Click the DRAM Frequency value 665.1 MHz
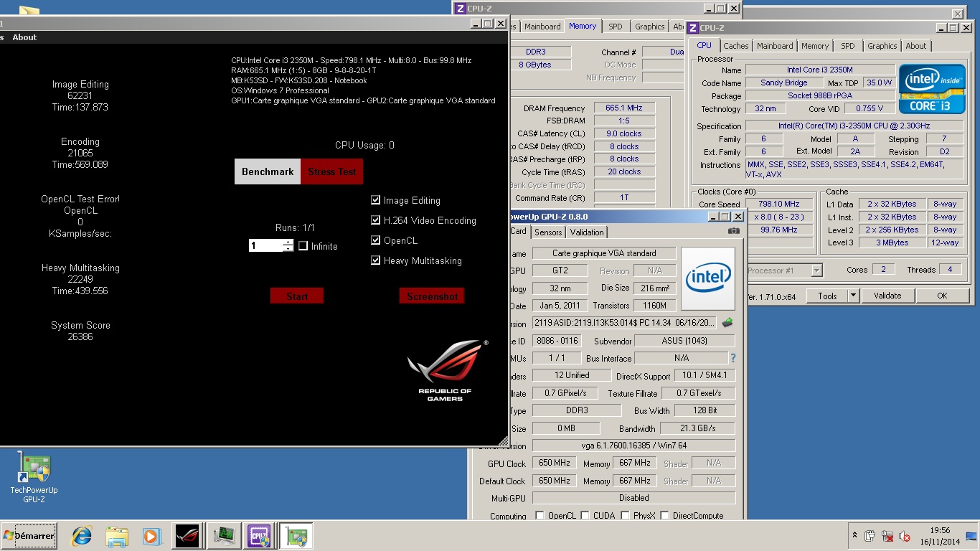 (x=623, y=108)
